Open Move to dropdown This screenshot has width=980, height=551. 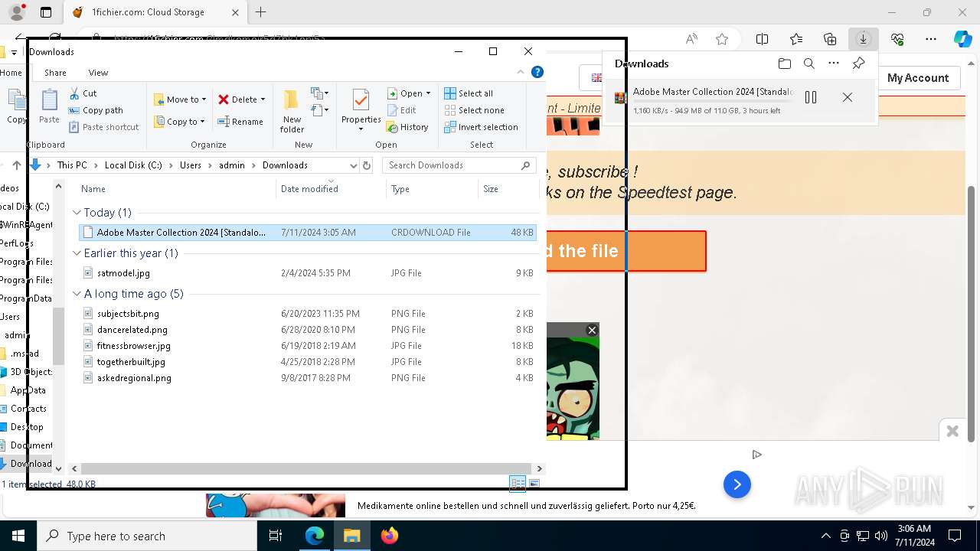coord(180,99)
